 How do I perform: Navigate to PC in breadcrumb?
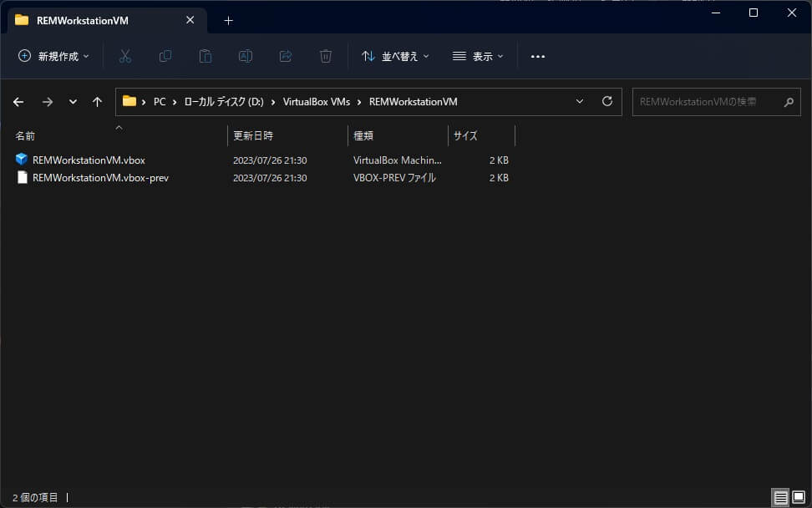click(x=160, y=102)
